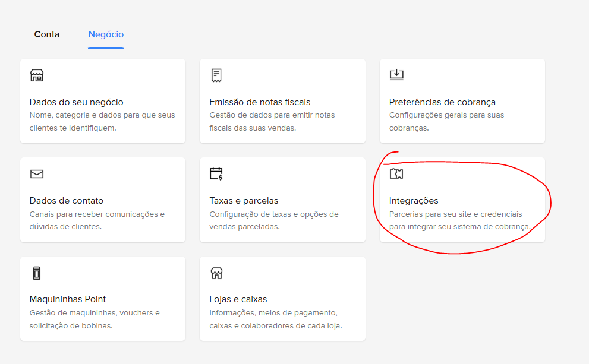The width and height of the screenshot is (589, 364).
Task: Click the puzzle icon for Integrações
Action: point(396,173)
